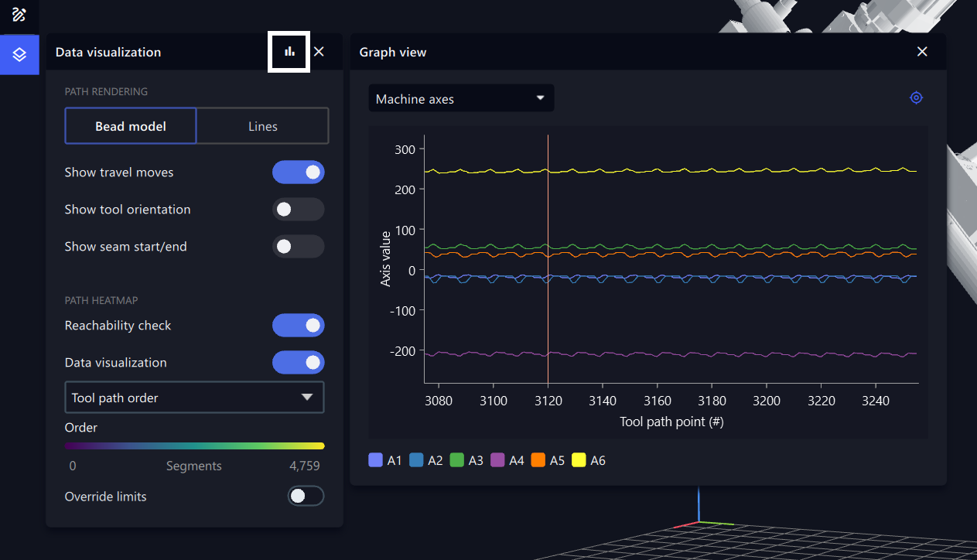
Task: Enable Show seam start/end
Action: 298,247
